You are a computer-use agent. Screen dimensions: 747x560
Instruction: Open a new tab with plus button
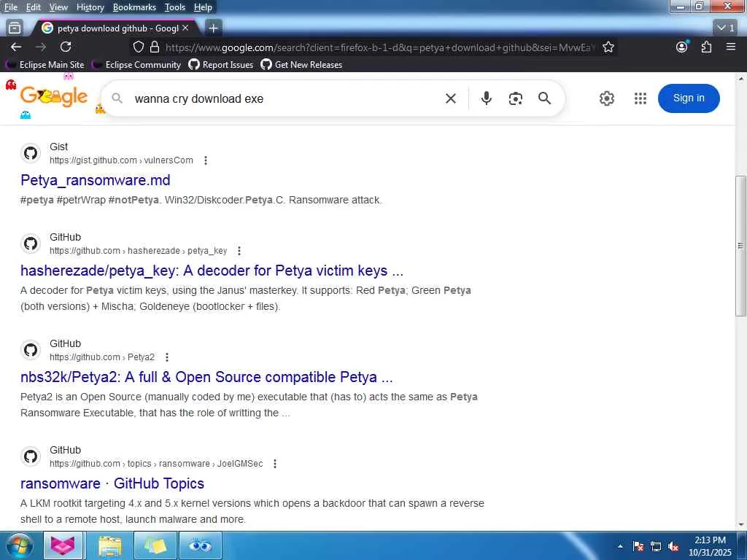[214, 28]
